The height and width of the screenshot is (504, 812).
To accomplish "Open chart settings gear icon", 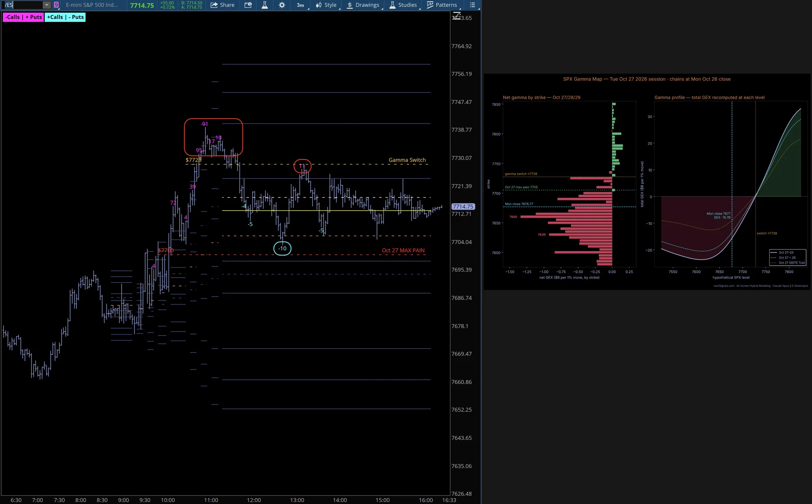I will pyautogui.click(x=282, y=5).
